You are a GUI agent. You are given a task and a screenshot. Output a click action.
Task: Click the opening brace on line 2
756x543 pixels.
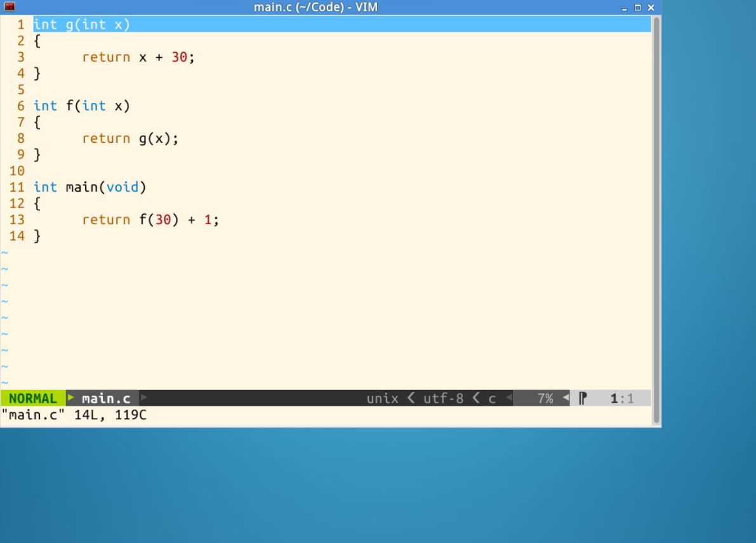pyautogui.click(x=37, y=41)
